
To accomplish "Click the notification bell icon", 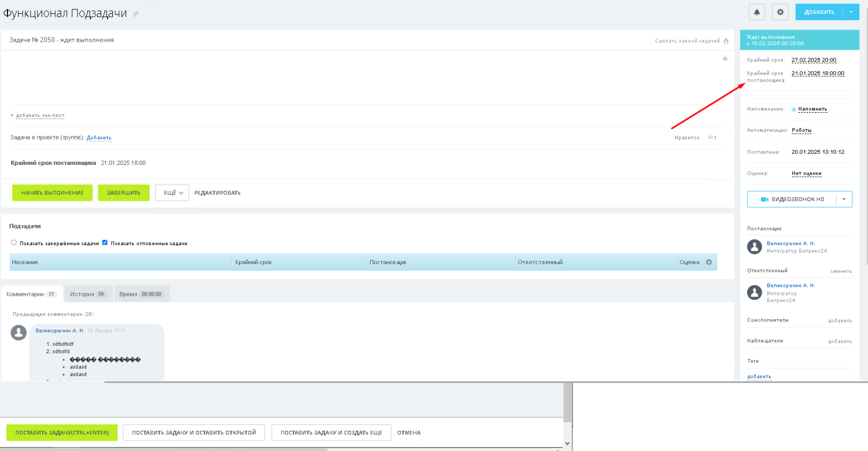I will [757, 12].
